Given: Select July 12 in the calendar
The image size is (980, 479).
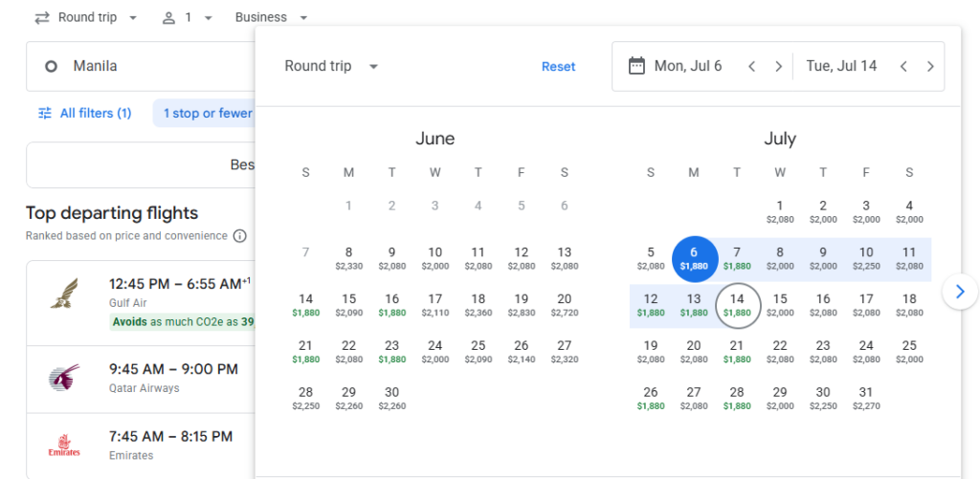Looking at the screenshot, I should pyautogui.click(x=651, y=305).
